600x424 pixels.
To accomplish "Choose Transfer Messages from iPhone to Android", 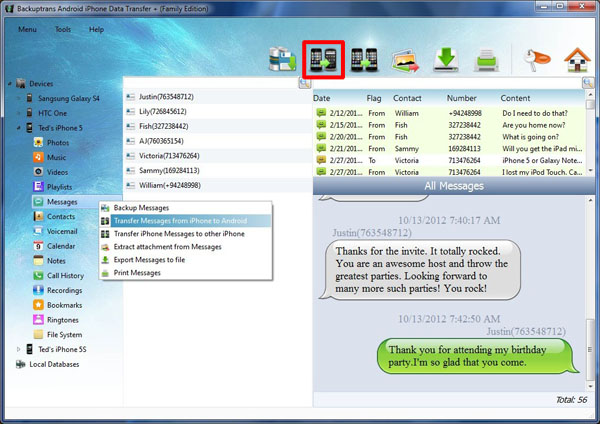I will point(186,221).
